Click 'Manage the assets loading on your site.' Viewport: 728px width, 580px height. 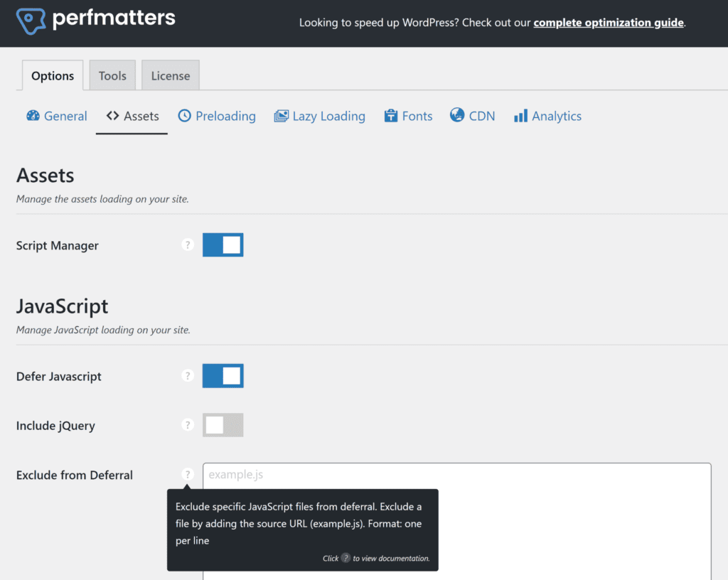[x=102, y=199]
